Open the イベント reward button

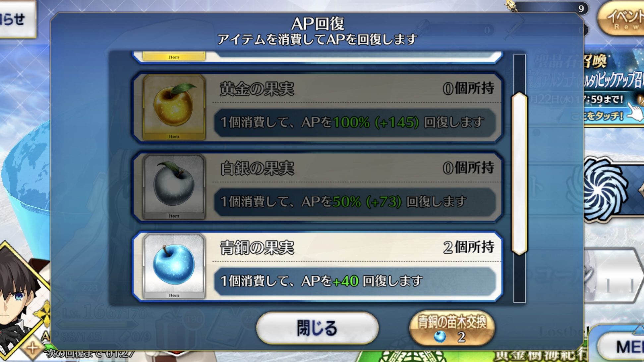tap(621, 18)
